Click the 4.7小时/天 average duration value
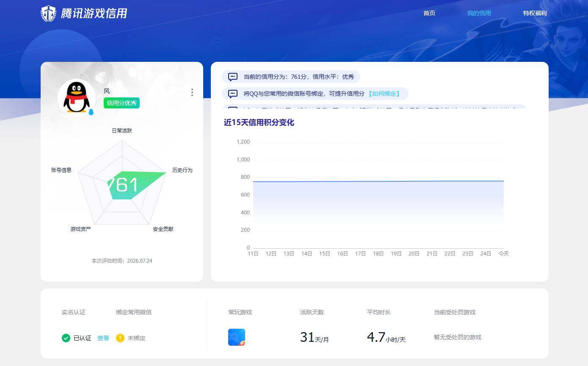The height and width of the screenshot is (366, 588). click(x=386, y=338)
